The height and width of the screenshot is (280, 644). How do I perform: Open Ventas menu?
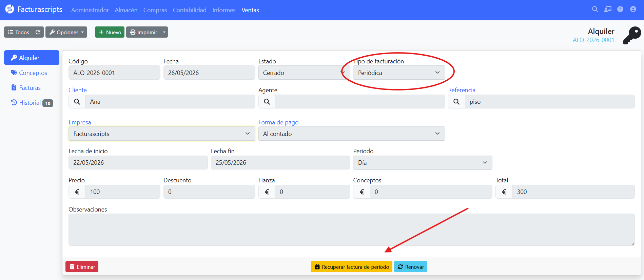pos(250,10)
